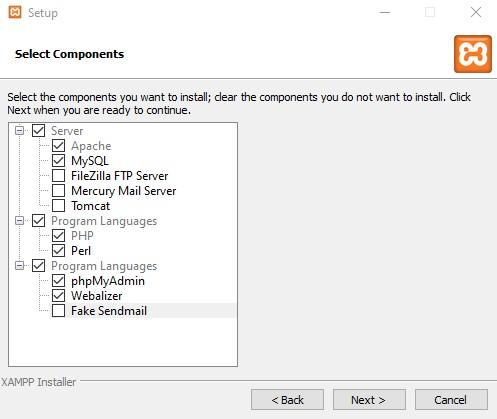Return with the Back button
Screen dimensions: 497x419
pyautogui.click(x=287, y=400)
